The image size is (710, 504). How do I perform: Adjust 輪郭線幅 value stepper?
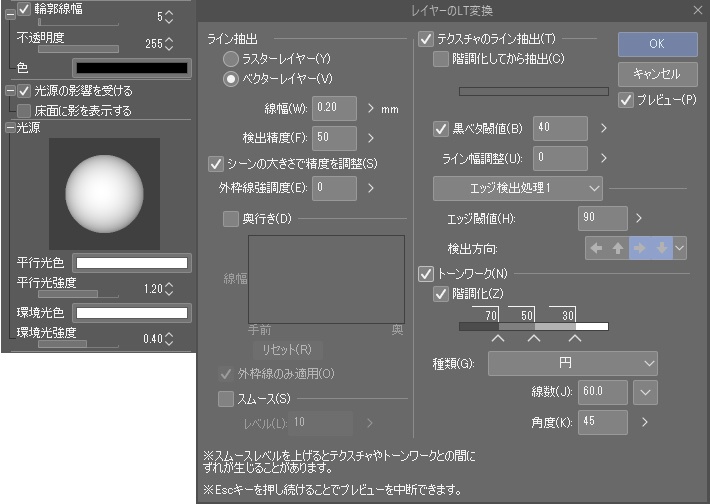[x=169, y=17]
